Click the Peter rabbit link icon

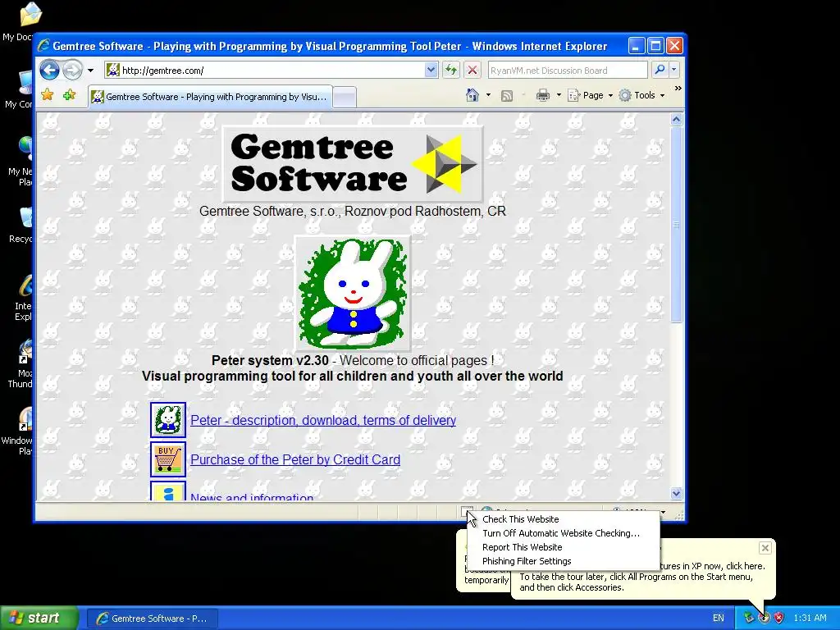(168, 420)
